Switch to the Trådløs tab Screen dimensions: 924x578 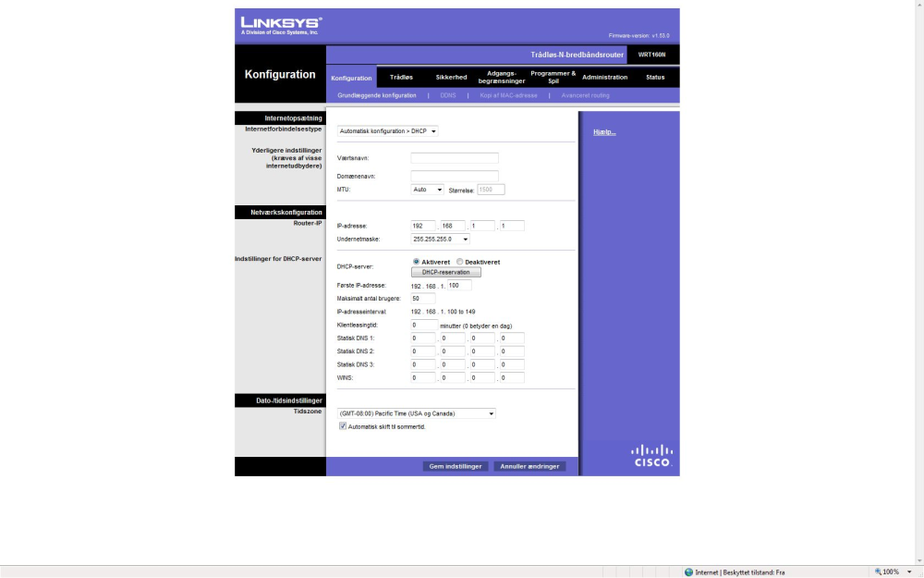(x=401, y=78)
